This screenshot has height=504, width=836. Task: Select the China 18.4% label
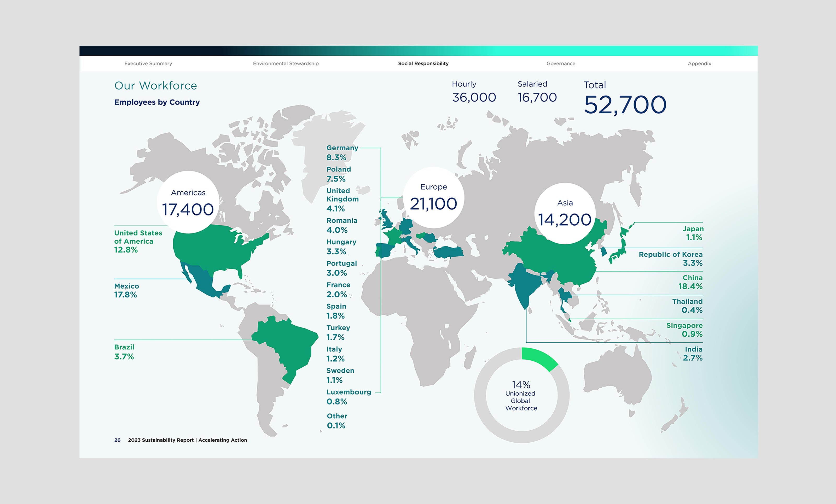point(690,282)
